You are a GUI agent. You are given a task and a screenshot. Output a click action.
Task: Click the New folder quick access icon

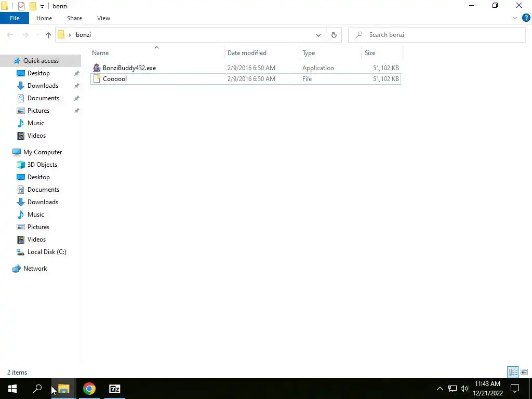pyautogui.click(x=33, y=6)
